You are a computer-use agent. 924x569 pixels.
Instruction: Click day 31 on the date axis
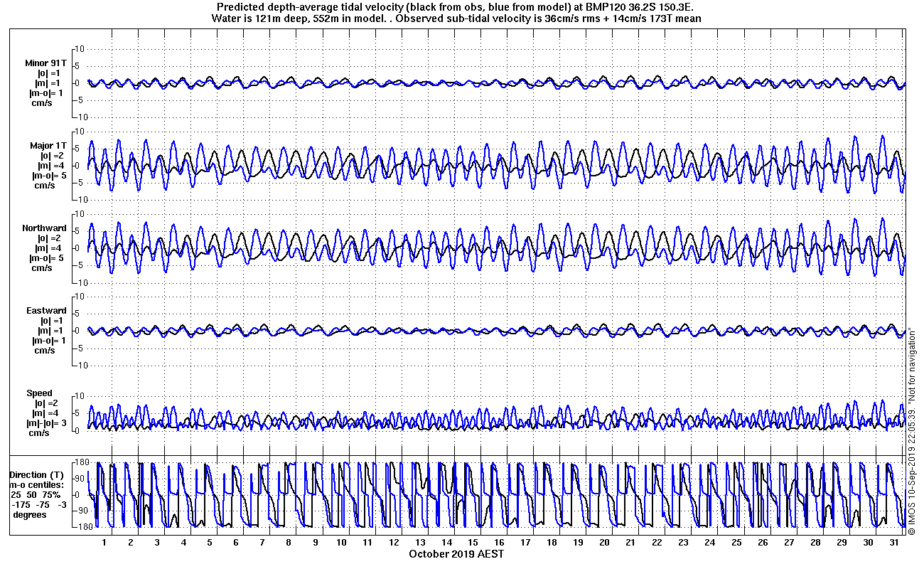[x=893, y=542]
